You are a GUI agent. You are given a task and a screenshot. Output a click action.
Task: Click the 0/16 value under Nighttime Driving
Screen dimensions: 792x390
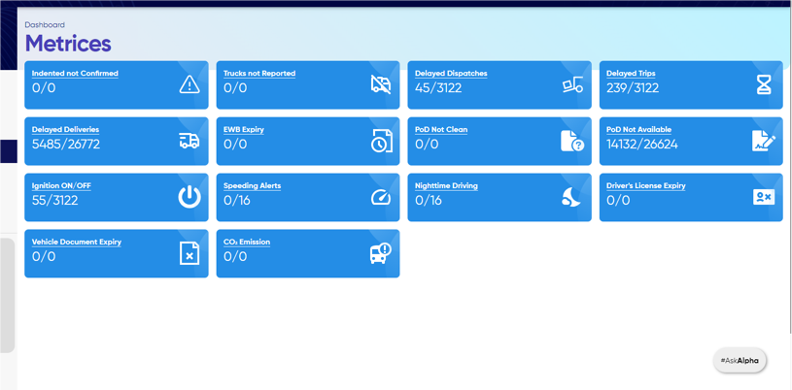point(428,200)
